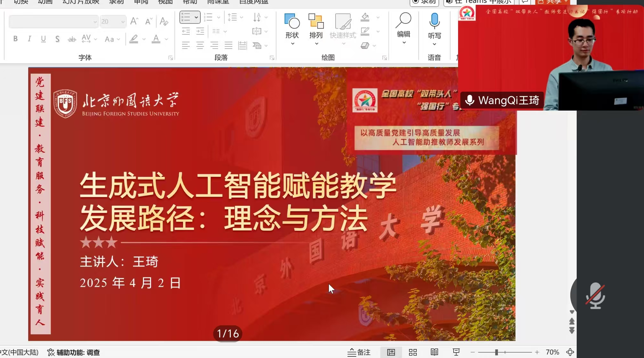Toggle the bullet list button
The image size is (644, 358).
pyautogui.click(x=186, y=17)
